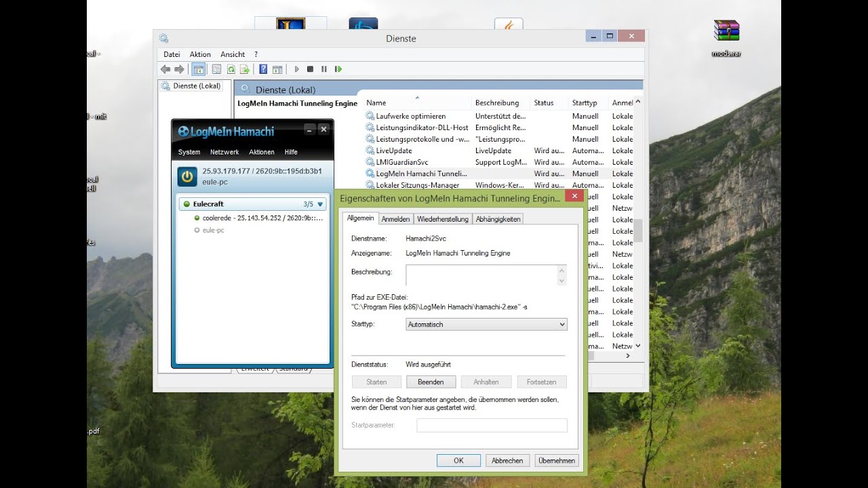The width and height of the screenshot is (868, 488).
Task: Open Hamachi Netzwerk menu
Action: point(224,152)
